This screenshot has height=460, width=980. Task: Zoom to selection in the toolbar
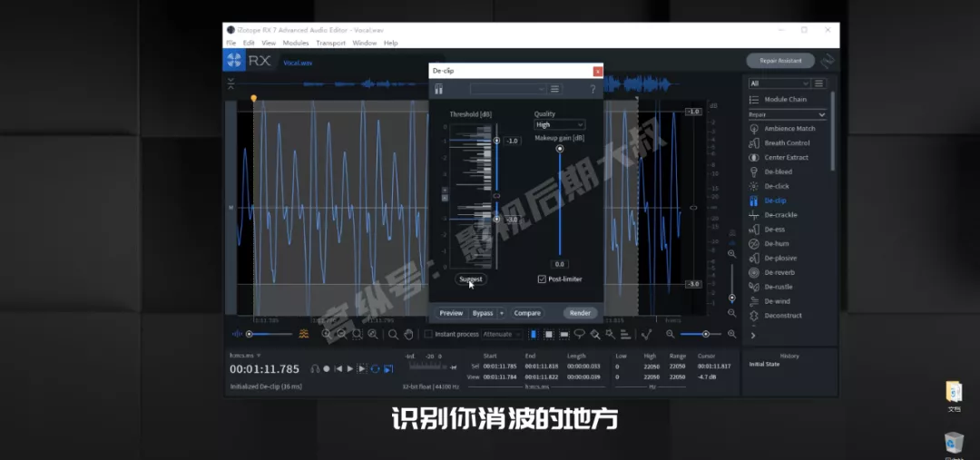pos(357,335)
